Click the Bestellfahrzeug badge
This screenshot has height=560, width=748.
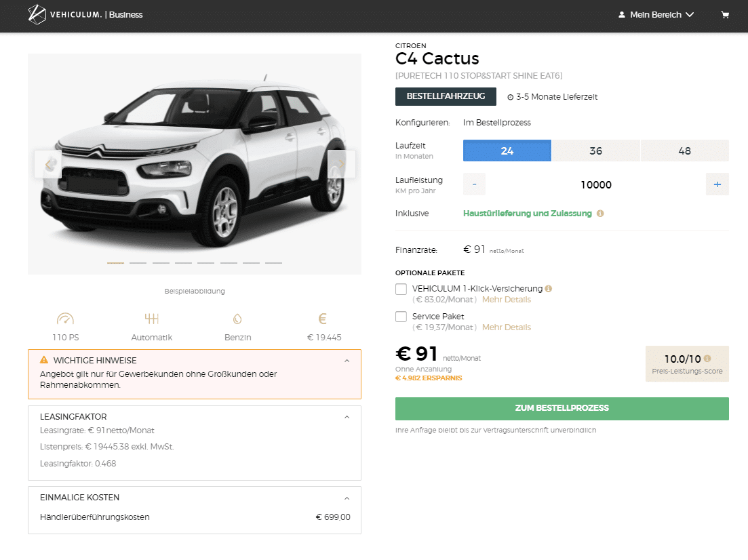446,96
